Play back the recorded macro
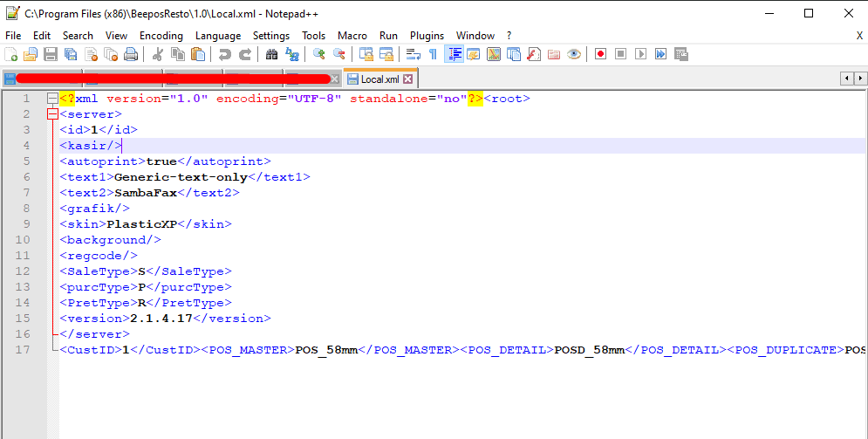The height and width of the screenshot is (439, 868). point(640,54)
